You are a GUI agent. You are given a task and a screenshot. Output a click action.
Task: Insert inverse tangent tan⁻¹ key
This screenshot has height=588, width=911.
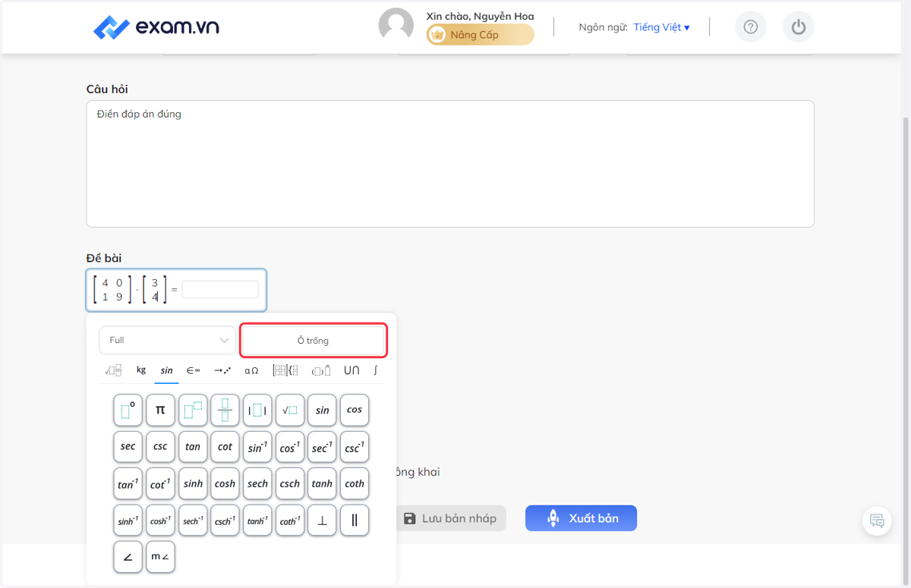point(128,483)
